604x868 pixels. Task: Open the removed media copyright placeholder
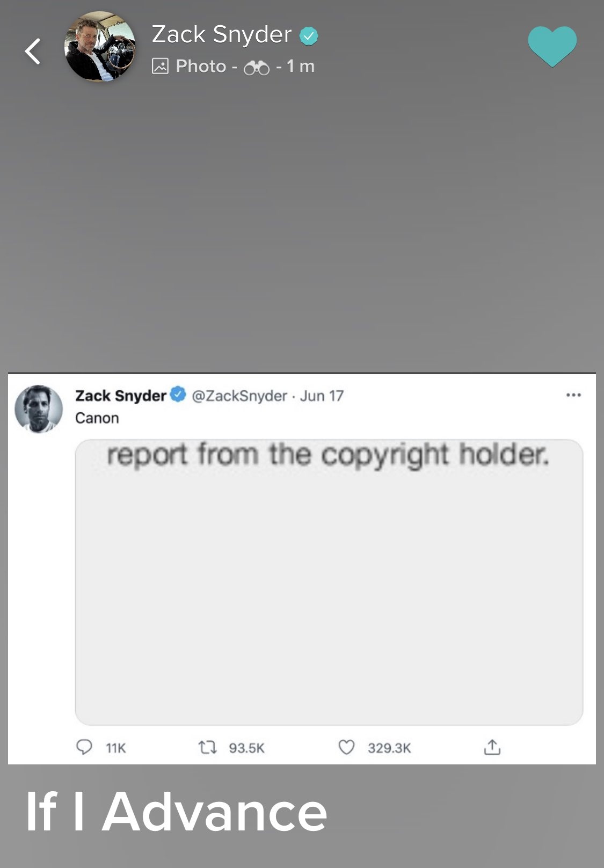[x=329, y=582]
